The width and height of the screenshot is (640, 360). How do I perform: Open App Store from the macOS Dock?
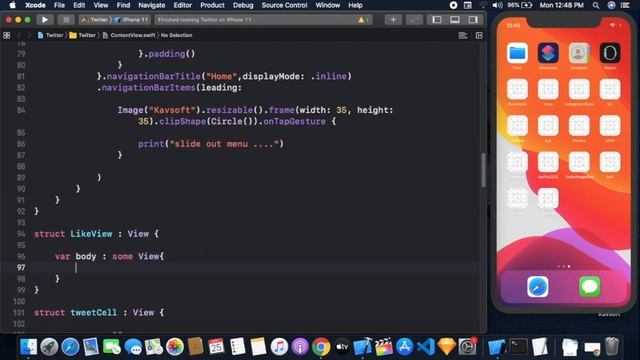(x=404, y=347)
